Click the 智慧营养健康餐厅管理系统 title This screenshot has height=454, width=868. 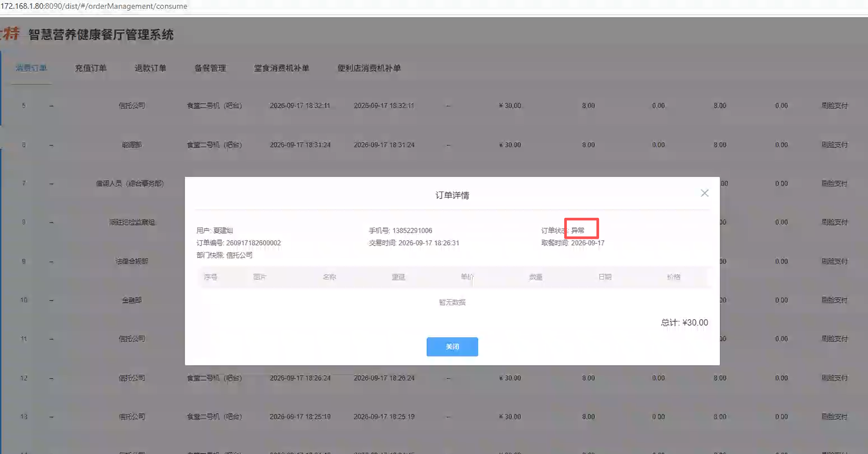point(101,34)
